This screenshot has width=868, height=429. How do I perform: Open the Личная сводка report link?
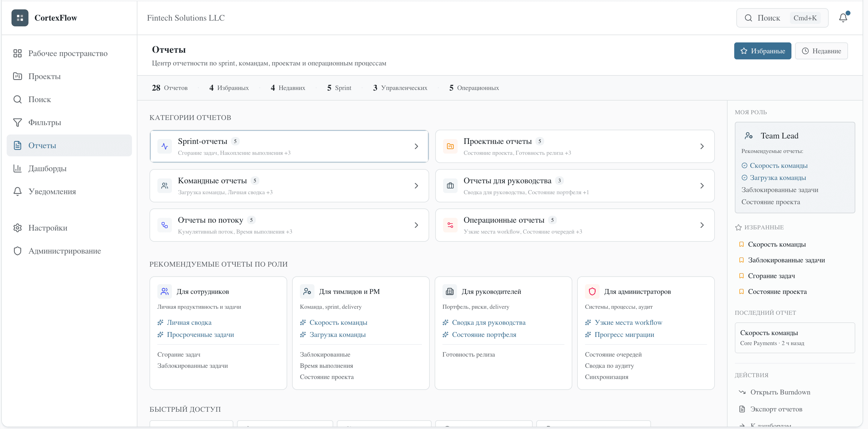click(x=189, y=322)
